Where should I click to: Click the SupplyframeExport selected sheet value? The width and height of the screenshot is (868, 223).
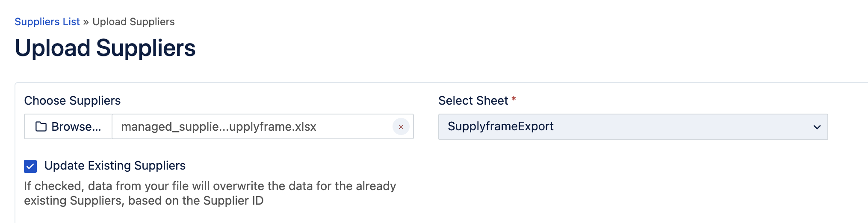pyautogui.click(x=500, y=126)
